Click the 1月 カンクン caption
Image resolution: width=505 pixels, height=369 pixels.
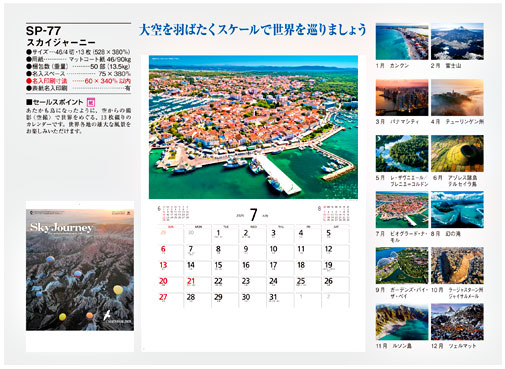click(x=392, y=66)
